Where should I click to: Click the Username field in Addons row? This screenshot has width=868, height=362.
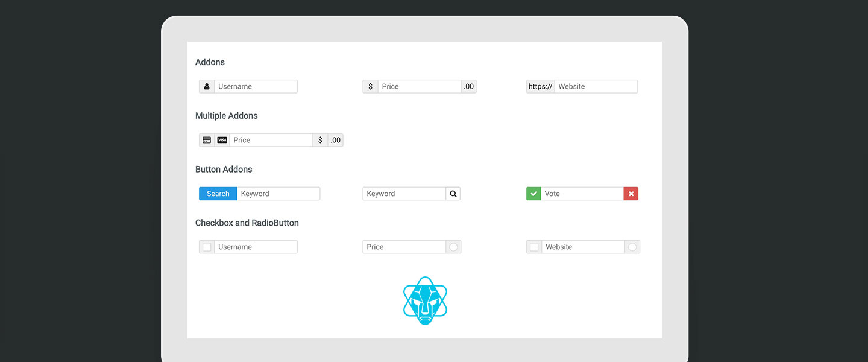[x=256, y=86]
